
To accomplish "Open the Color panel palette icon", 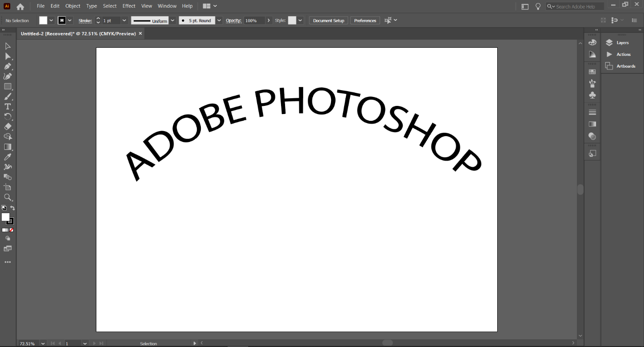I will coord(593,42).
